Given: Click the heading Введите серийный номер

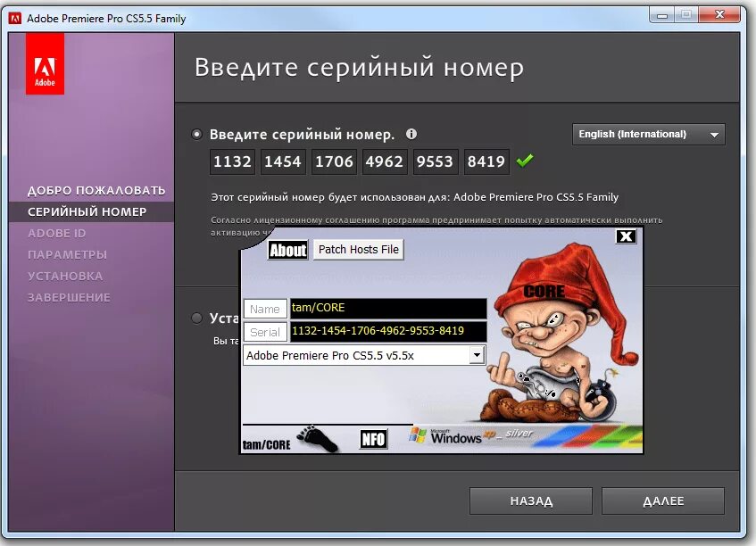Looking at the screenshot, I should (359, 68).
